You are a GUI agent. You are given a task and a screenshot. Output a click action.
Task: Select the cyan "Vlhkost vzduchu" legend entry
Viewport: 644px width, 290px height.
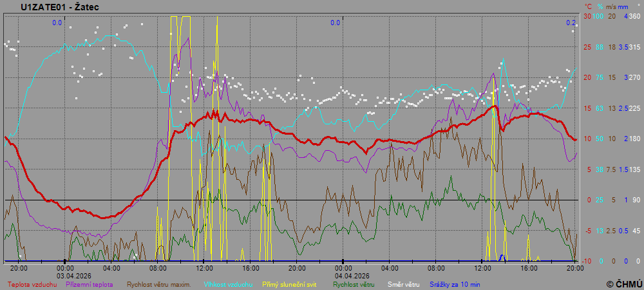pos(228,284)
